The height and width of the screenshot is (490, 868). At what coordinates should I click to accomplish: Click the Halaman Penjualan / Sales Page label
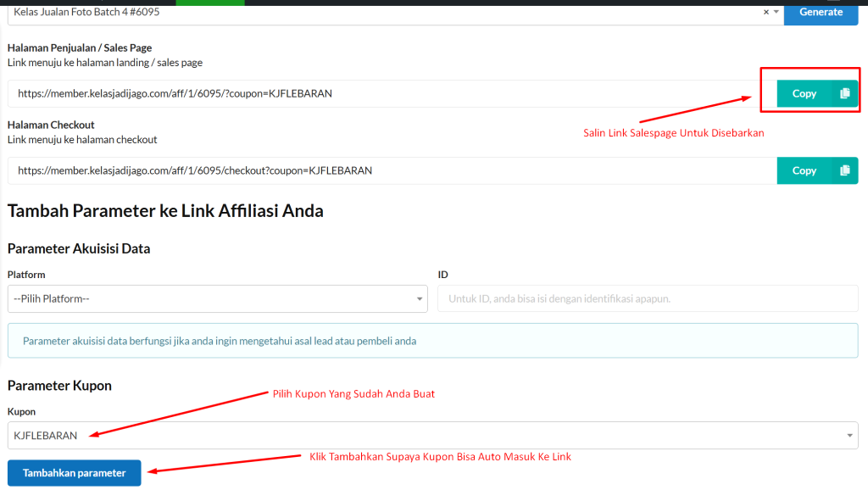pyautogui.click(x=79, y=48)
